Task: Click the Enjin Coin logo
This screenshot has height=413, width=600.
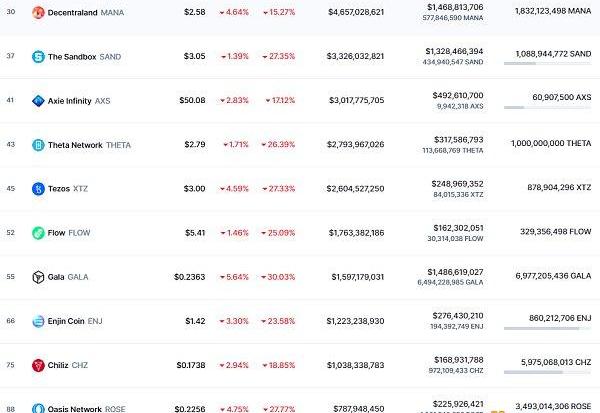Action: click(x=38, y=321)
